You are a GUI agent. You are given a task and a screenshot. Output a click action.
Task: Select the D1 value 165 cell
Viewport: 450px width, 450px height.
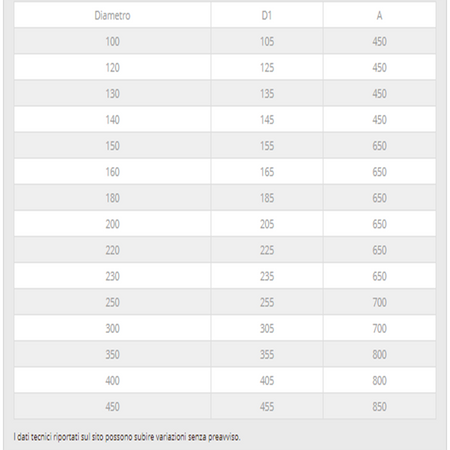(x=267, y=172)
